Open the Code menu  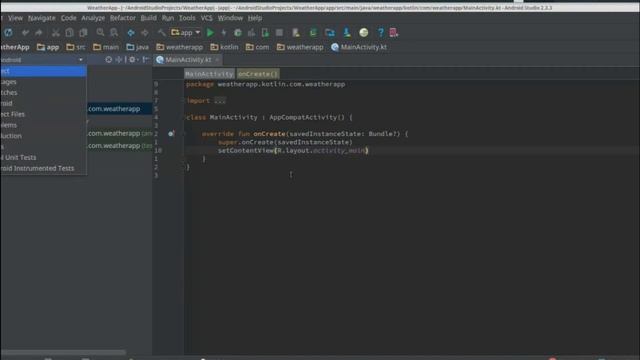tap(69, 18)
